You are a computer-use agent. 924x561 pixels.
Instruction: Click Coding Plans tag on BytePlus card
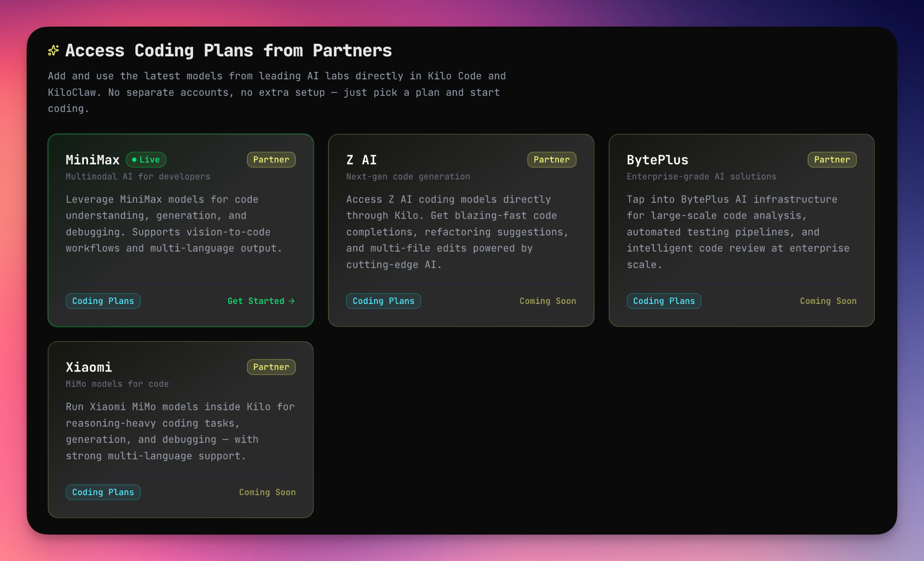(664, 301)
